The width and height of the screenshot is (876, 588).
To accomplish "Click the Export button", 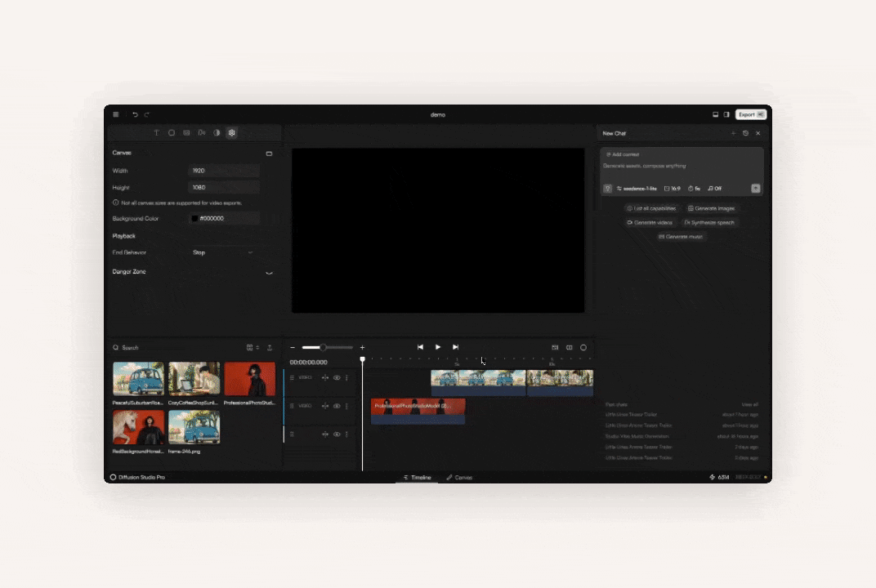I will click(750, 114).
